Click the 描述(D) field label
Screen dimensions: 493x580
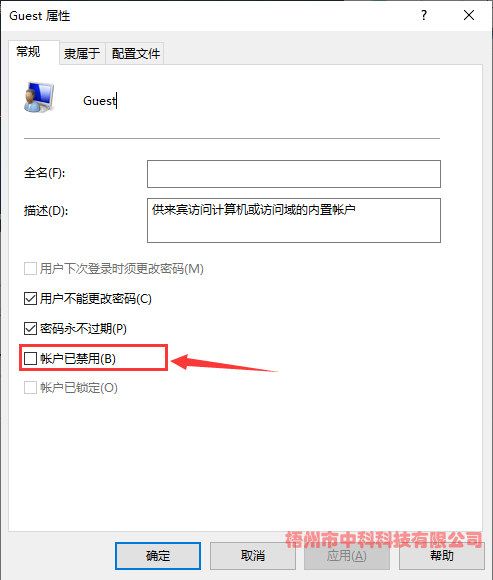pos(46,211)
